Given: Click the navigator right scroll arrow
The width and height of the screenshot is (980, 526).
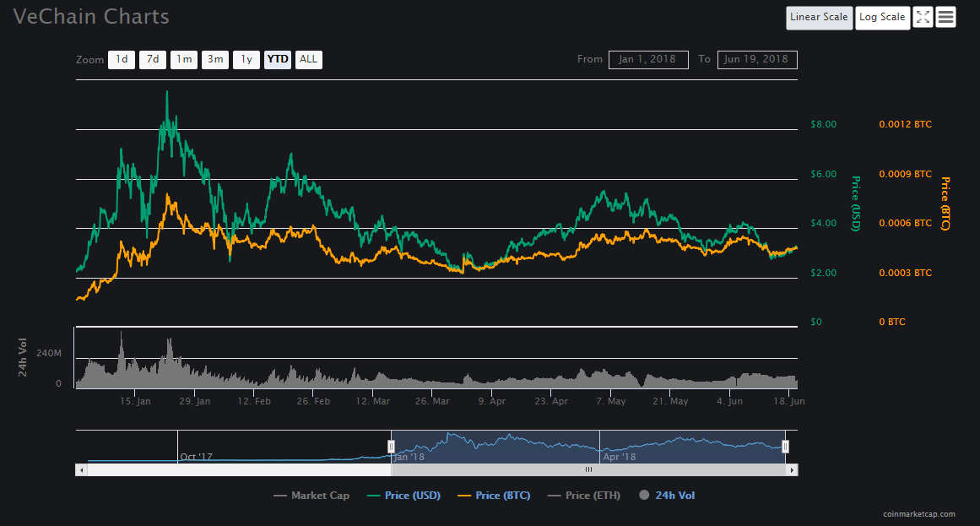Looking at the screenshot, I should (x=792, y=469).
